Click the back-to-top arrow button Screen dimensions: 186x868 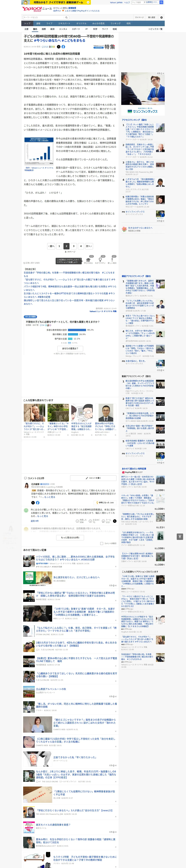pyautogui.click(x=180, y=536)
